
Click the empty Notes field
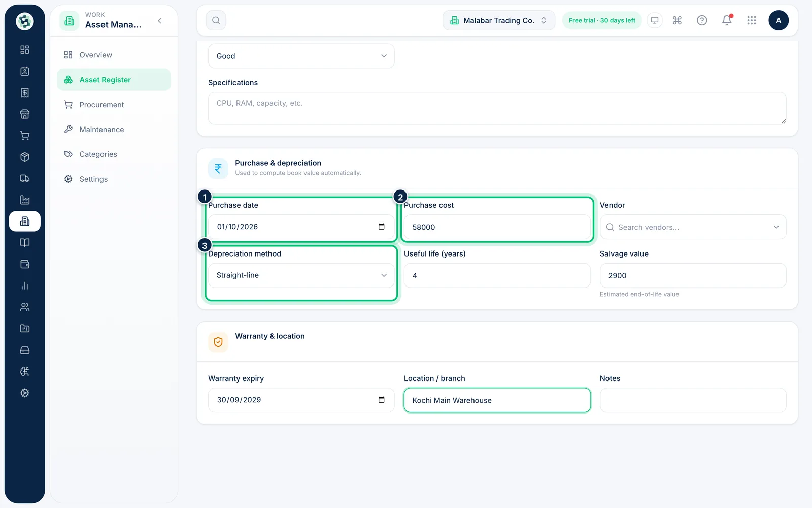coord(693,400)
